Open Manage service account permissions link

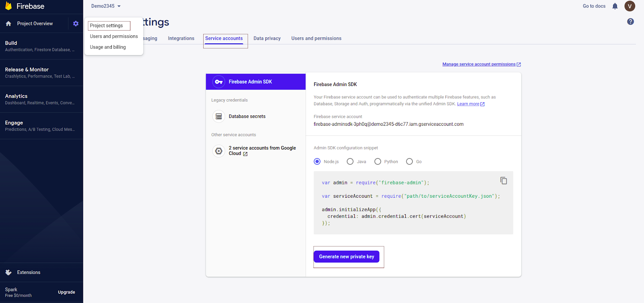(479, 64)
